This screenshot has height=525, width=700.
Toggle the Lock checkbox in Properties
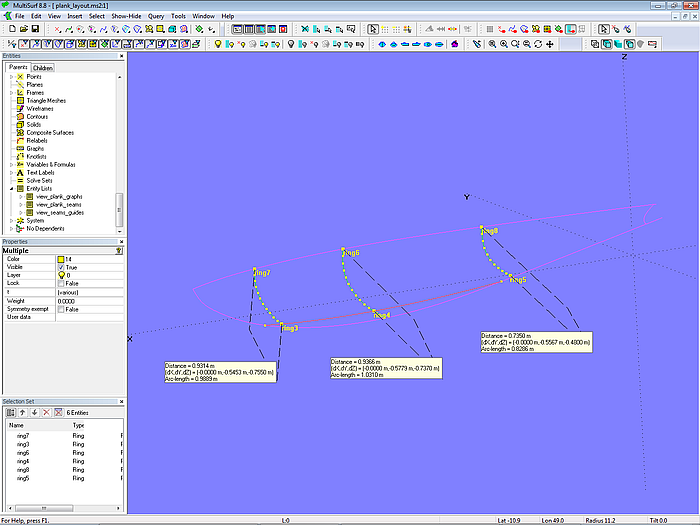[61, 283]
